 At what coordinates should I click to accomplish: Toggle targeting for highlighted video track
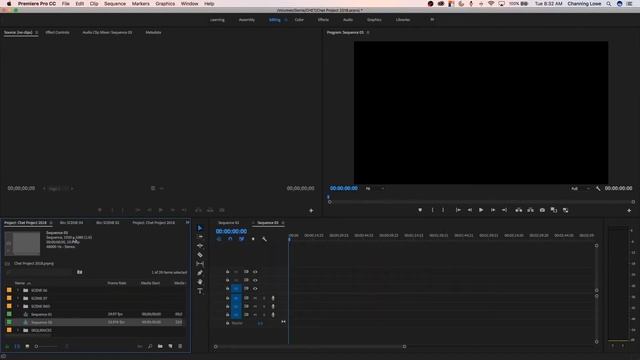point(236,289)
